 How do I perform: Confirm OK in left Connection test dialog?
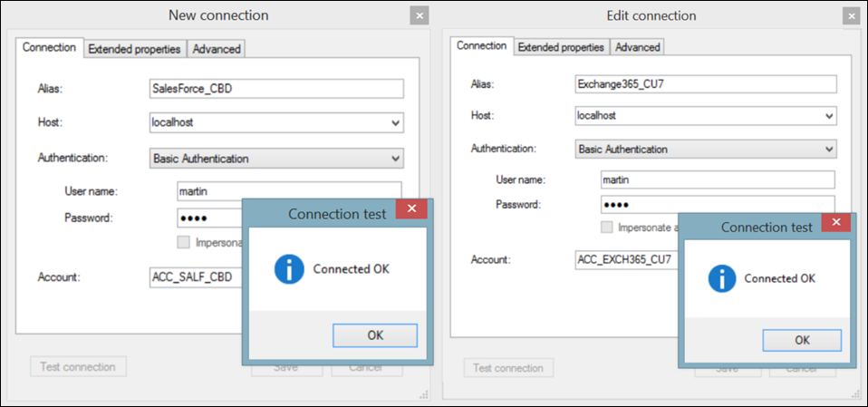(x=375, y=335)
